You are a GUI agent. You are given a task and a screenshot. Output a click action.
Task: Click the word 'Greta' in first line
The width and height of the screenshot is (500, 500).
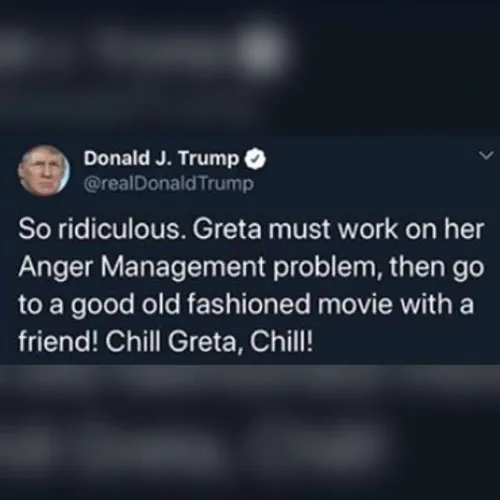point(226,230)
